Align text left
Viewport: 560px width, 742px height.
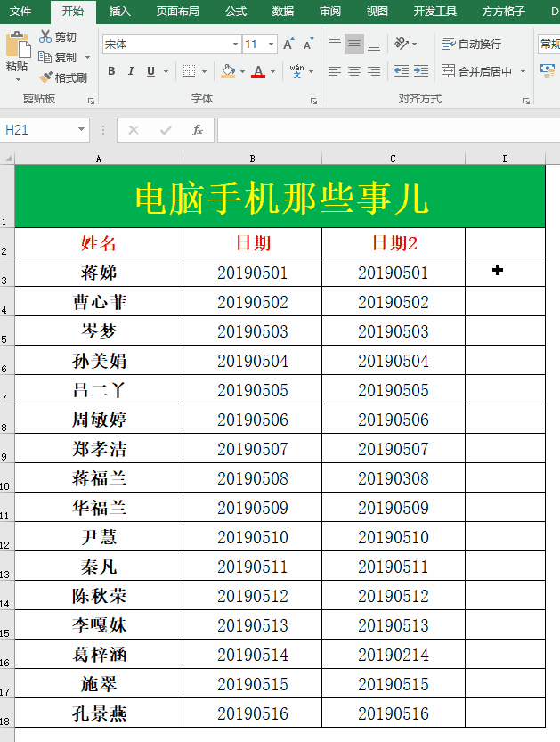pos(335,71)
